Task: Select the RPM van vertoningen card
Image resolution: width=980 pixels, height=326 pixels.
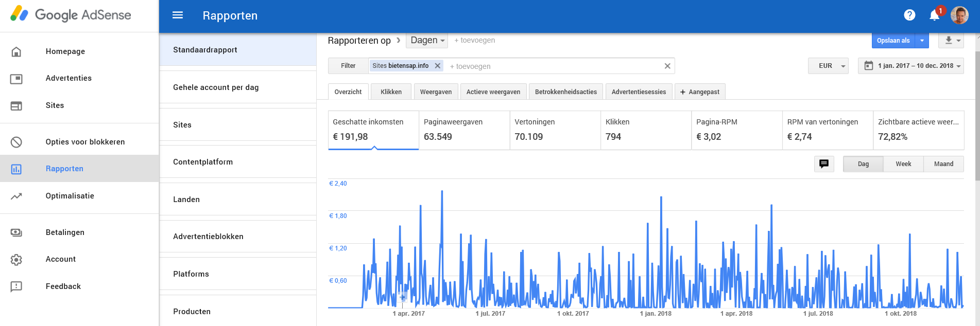Action: (x=828, y=130)
